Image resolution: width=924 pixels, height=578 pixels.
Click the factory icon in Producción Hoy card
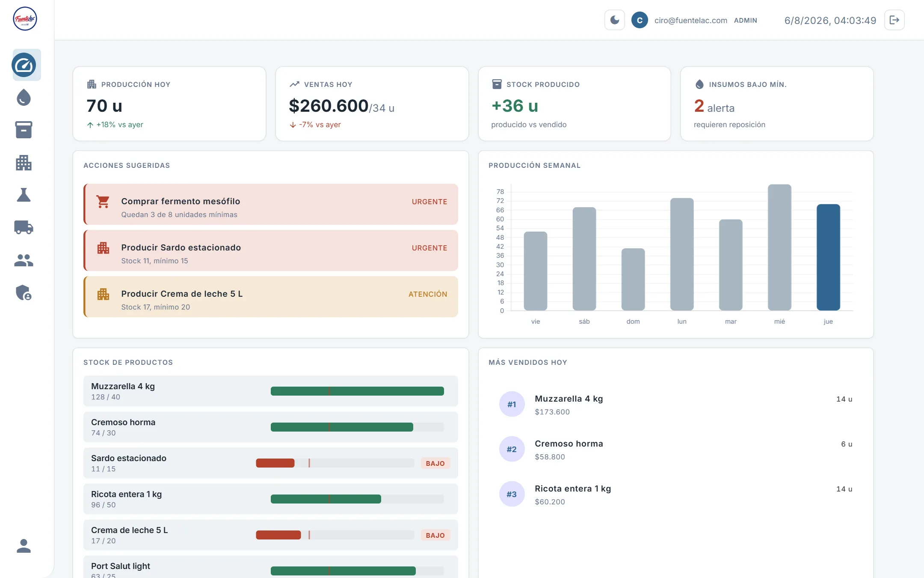[92, 84]
